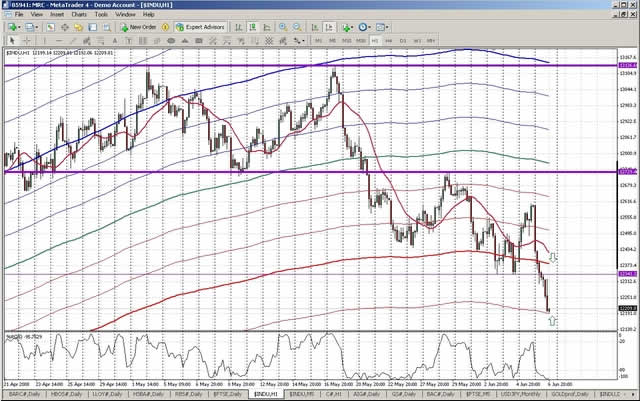Screen dimensions: 640x401
Task: Switch to the BARC#,Daily chart tab
Action: point(24,395)
